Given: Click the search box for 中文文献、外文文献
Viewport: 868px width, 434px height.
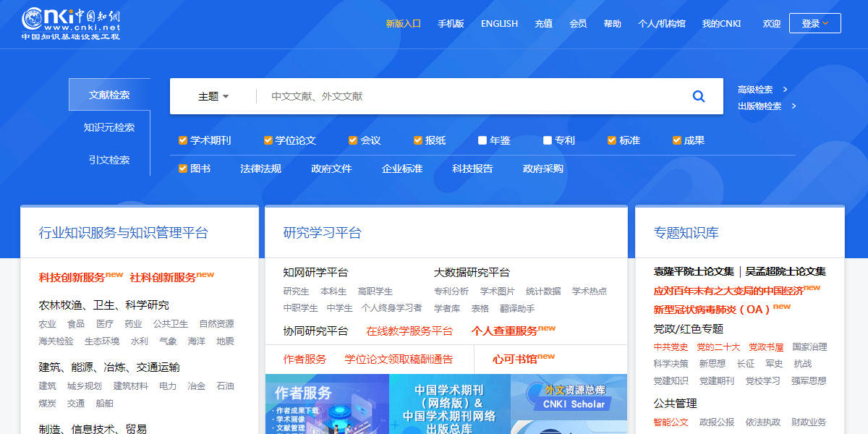Looking at the screenshot, I should [470, 96].
